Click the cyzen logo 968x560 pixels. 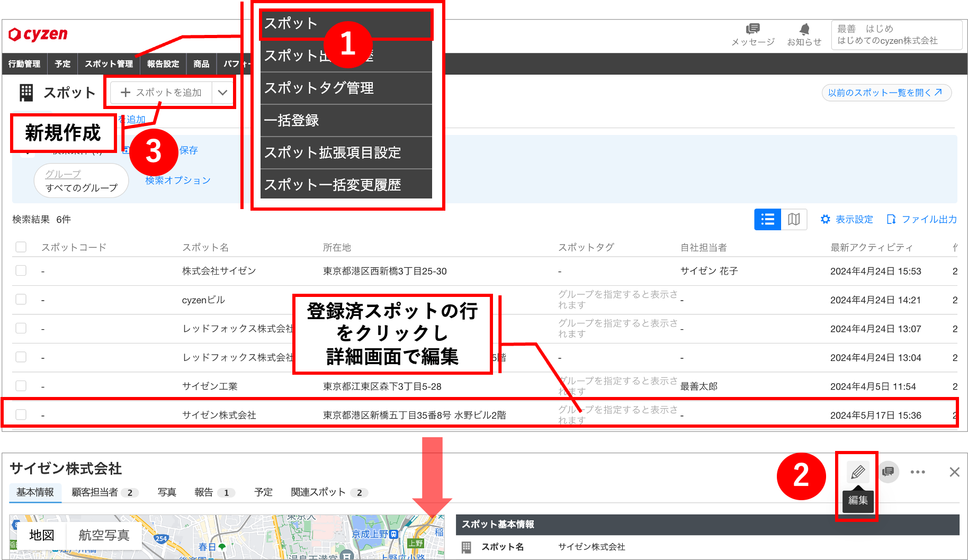[x=38, y=34]
